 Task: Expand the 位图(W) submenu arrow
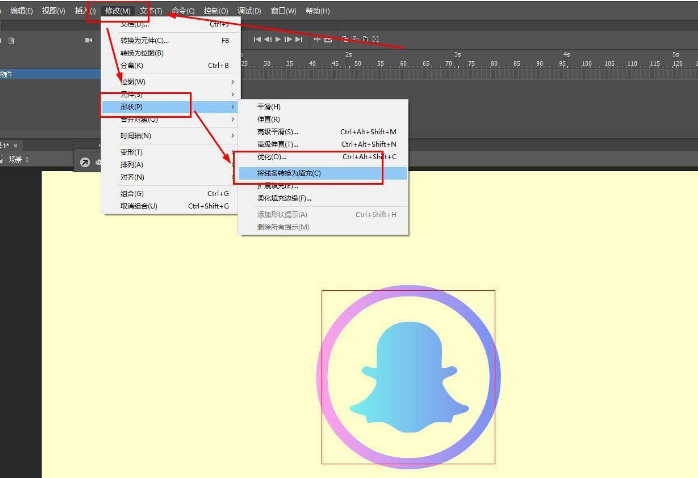click(233, 82)
